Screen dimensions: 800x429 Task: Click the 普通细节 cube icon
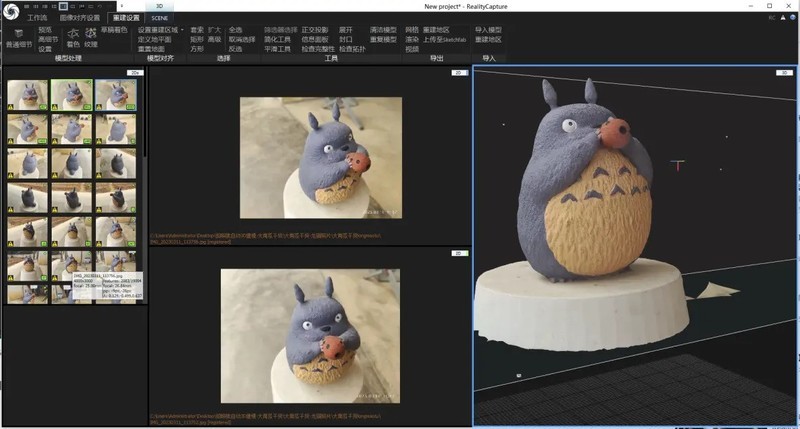18,34
